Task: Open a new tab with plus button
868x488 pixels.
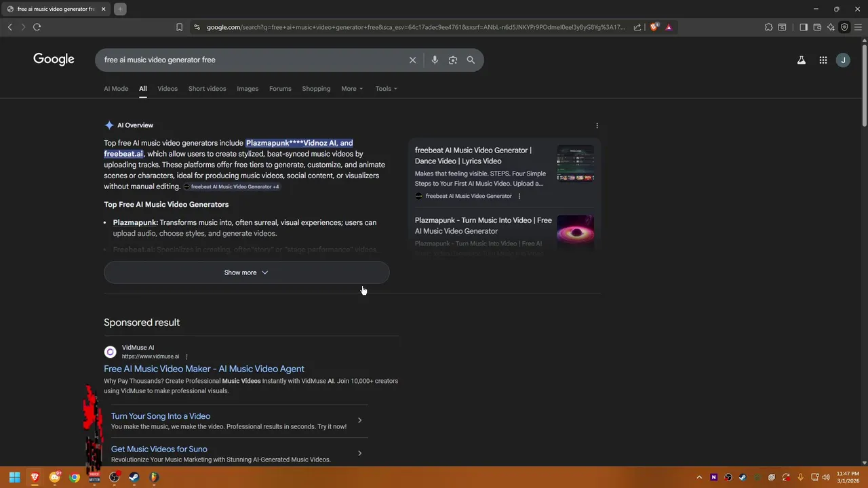Action: click(120, 9)
